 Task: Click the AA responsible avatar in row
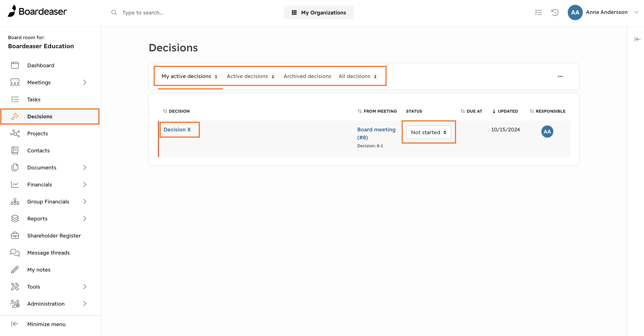547,132
